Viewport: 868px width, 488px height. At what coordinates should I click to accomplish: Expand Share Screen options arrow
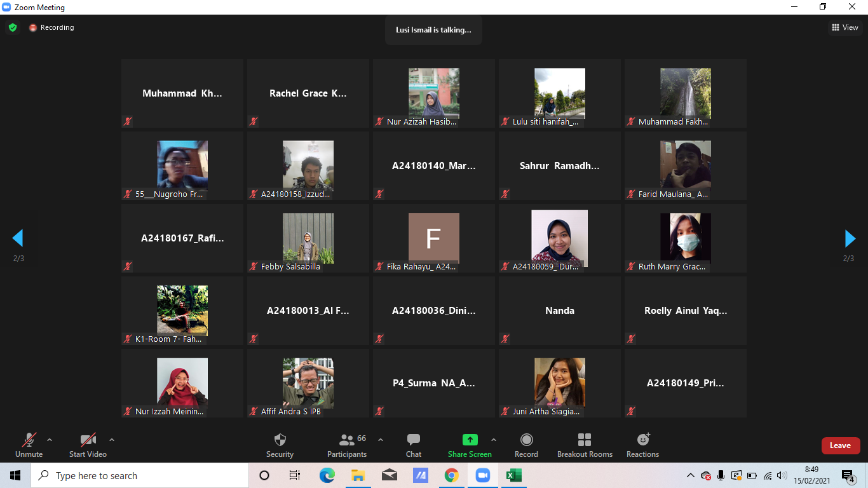494,440
